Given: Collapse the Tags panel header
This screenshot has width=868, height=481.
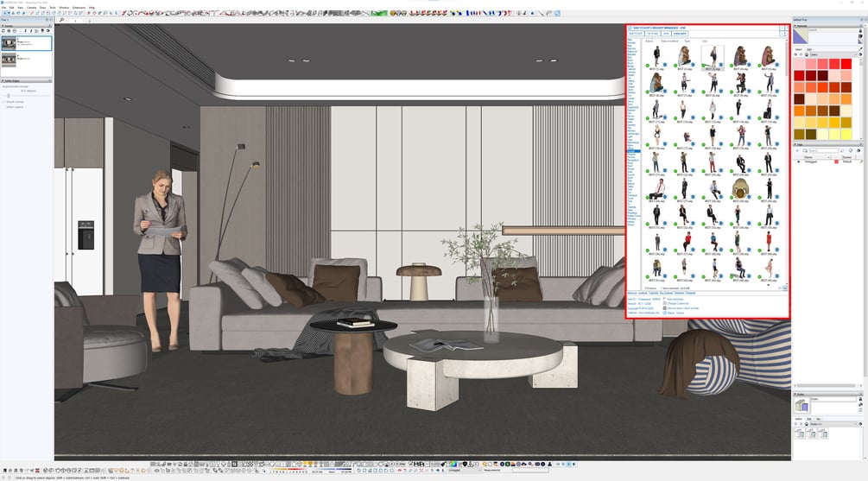Looking at the screenshot, I should (x=828, y=144).
